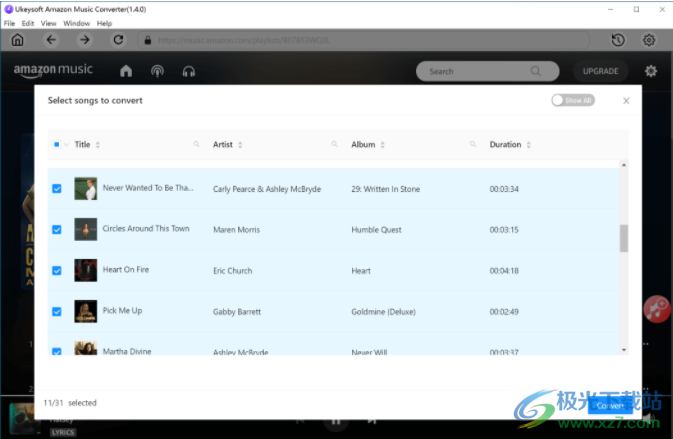The width and height of the screenshot is (673, 439).
Task: Uncheck Never Wanted To Be Tha... song
Action: click(57, 189)
